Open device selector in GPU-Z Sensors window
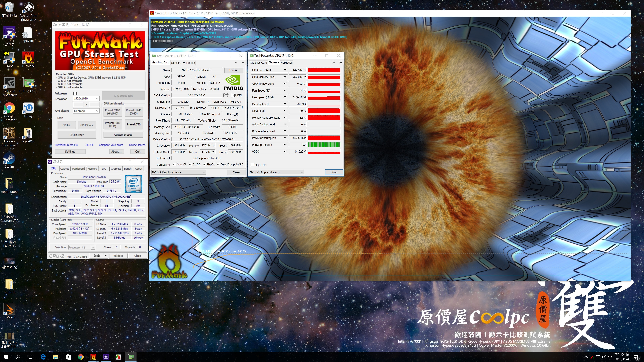Screen dimensions: 644x362 pyautogui.click(x=276, y=172)
